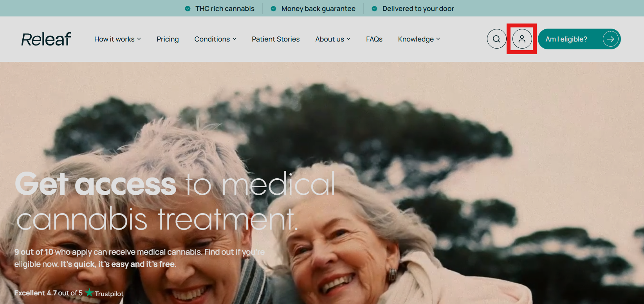Image resolution: width=644 pixels, height=304 pixels.
Task: Click the Money back guarantee text
Action: (x=318, y=9)
